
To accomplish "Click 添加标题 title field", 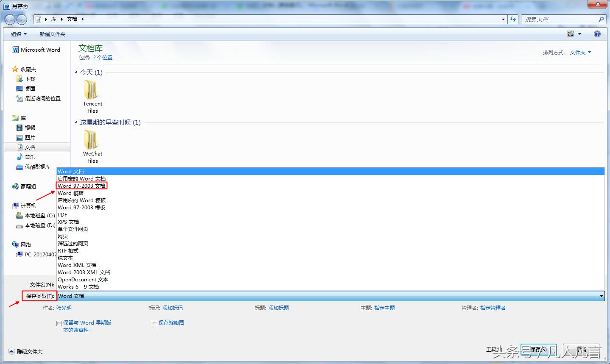I will pyautogui.click(x=279, y=308).
